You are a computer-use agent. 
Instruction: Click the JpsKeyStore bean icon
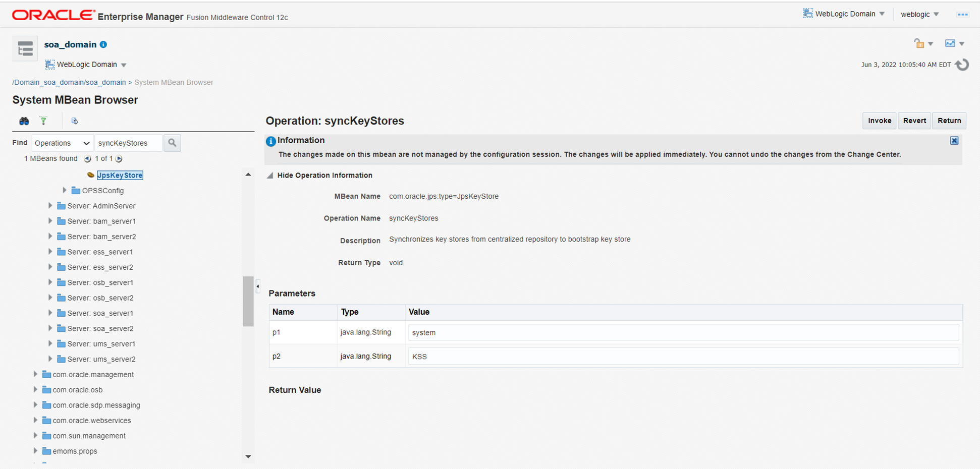coord(91,175)
